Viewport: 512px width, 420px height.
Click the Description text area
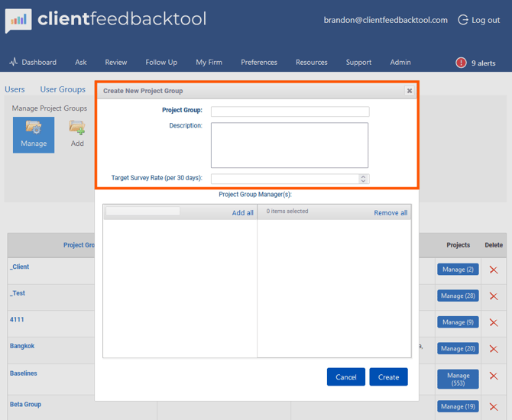(290, 145)
